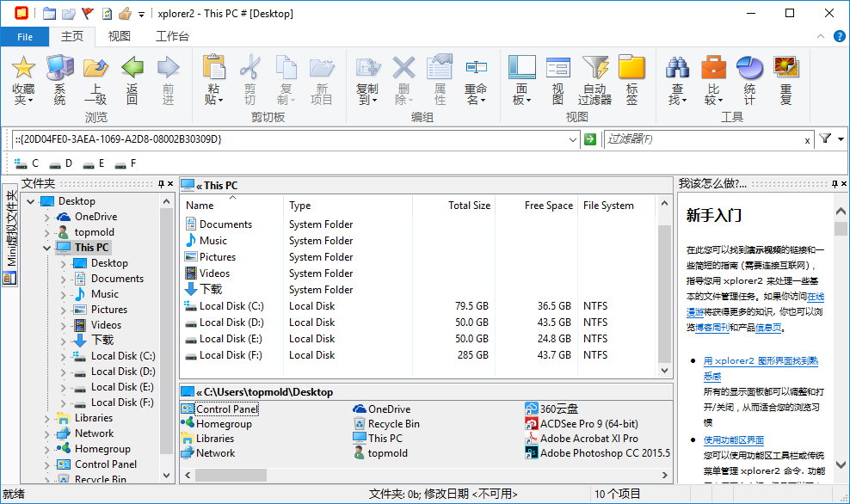This screenshot has height=504, width=850.
Task: Open 属性 properties tool
Action: (x=440, y=80)
